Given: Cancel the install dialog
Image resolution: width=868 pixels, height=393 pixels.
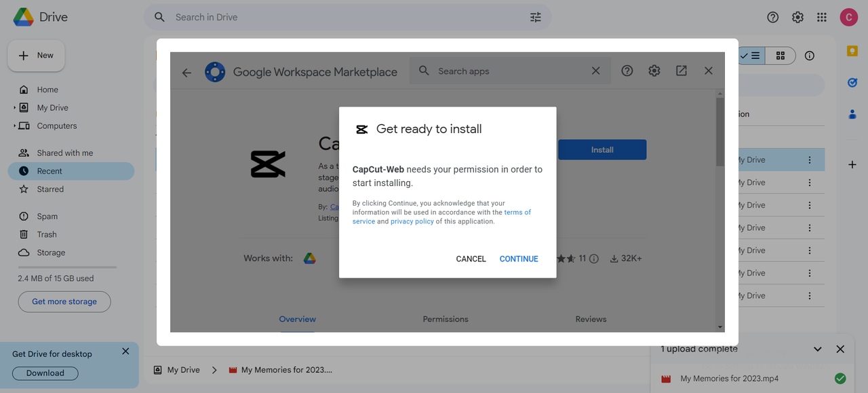Looking at the screenshot, I should click(x=471, y=259).
